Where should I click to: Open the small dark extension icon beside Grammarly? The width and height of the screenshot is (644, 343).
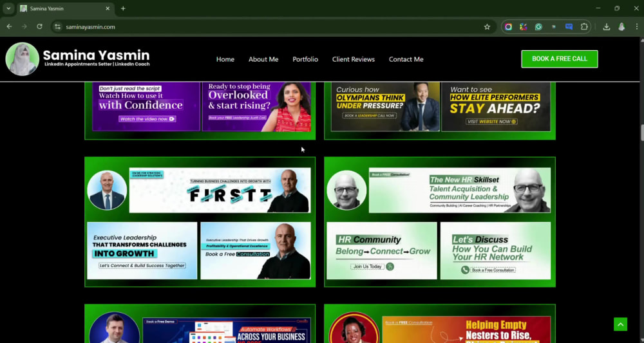pos(554,26)
